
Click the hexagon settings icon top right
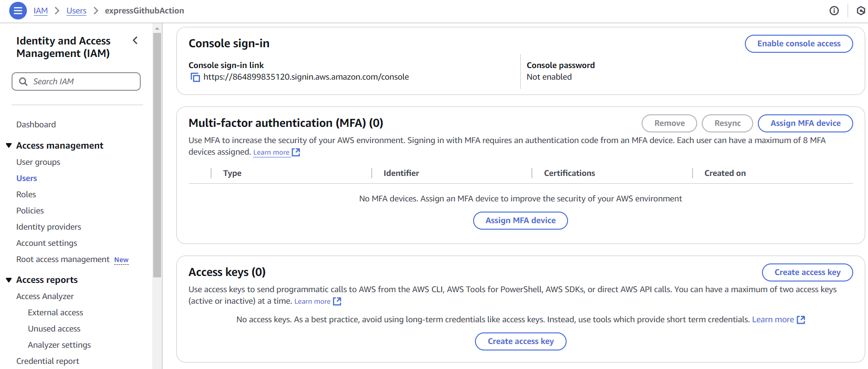tap(861, 11)
